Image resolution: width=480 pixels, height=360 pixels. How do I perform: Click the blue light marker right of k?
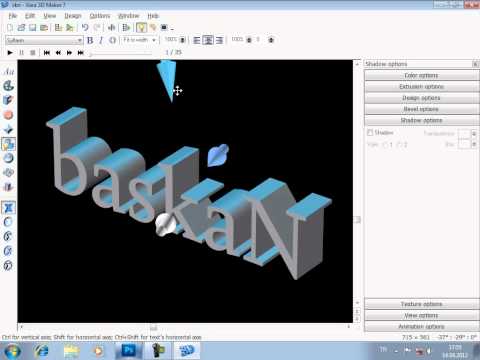click(218, 155)
